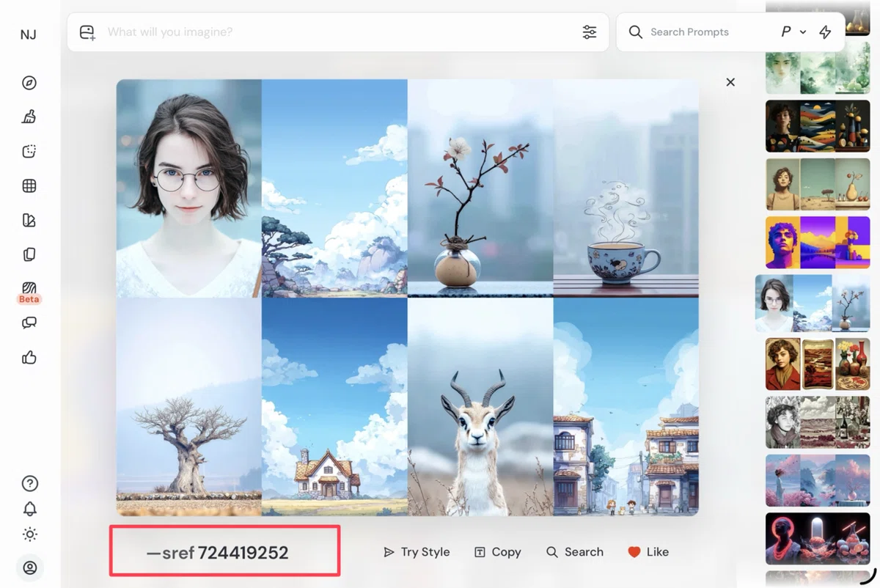Select the green watercolor style thumbnail

coord(818,67)
